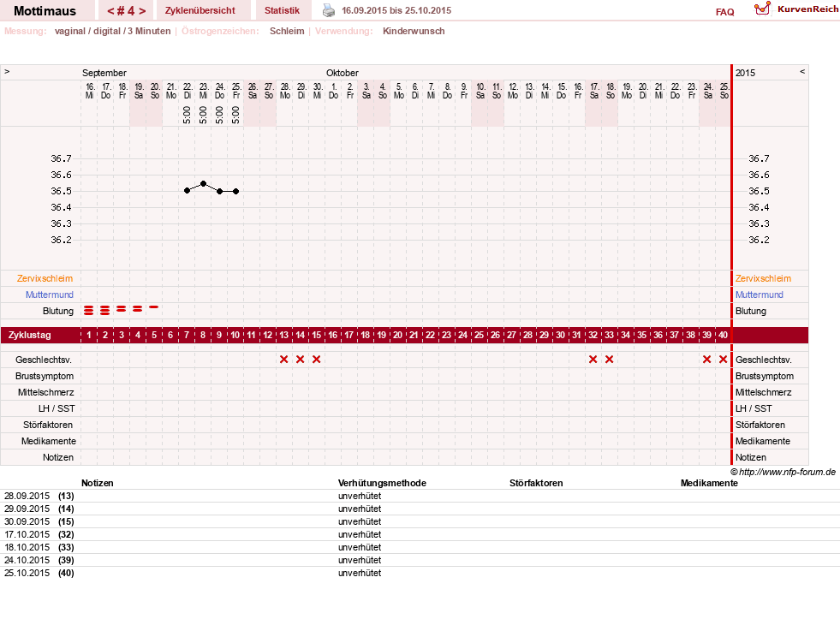Click the printer icon

click(x=329, y=10)
